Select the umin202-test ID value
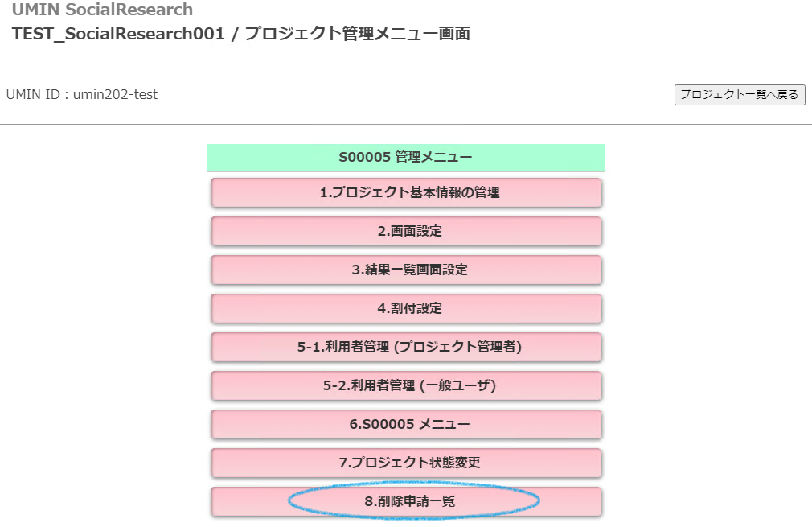This screenshot has height=527, width=812. tap(116, 95)
